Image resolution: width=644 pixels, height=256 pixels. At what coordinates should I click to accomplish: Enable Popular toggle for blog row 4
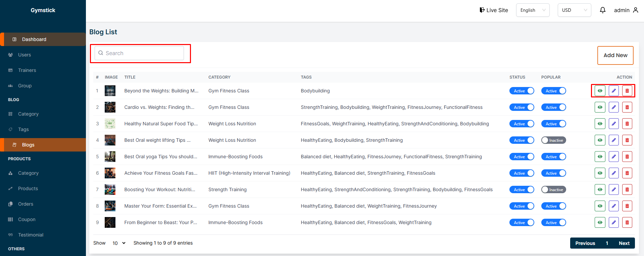[553, 140]
